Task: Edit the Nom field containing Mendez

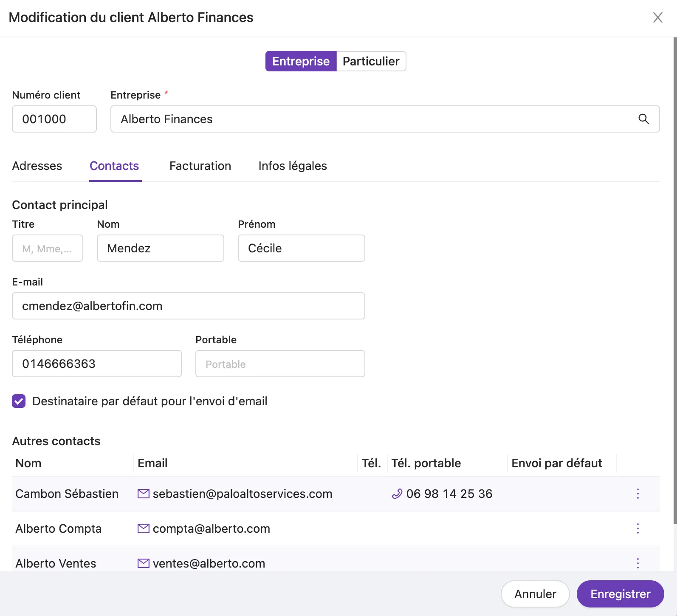Action: pos(161,248)
